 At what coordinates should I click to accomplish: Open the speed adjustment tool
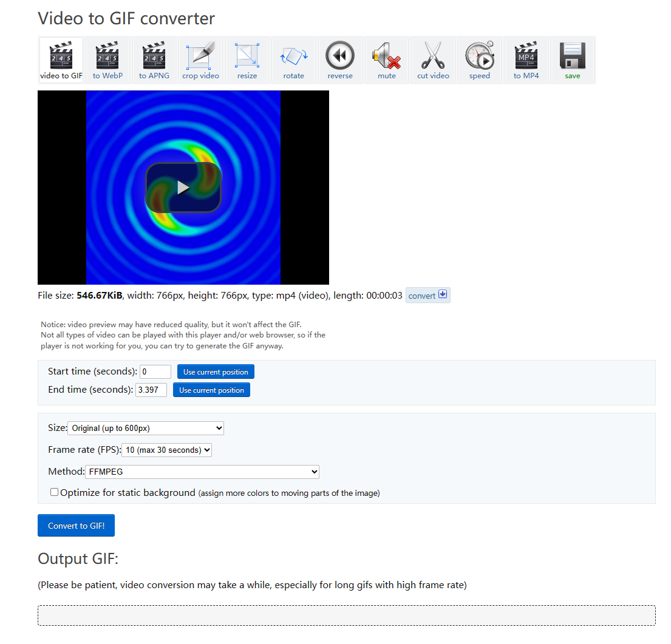(480, 60)
